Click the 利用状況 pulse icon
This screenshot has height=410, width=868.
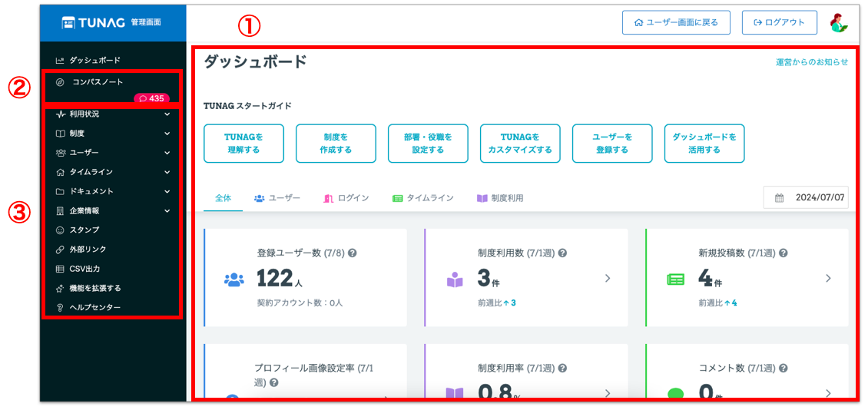point(61,114)
